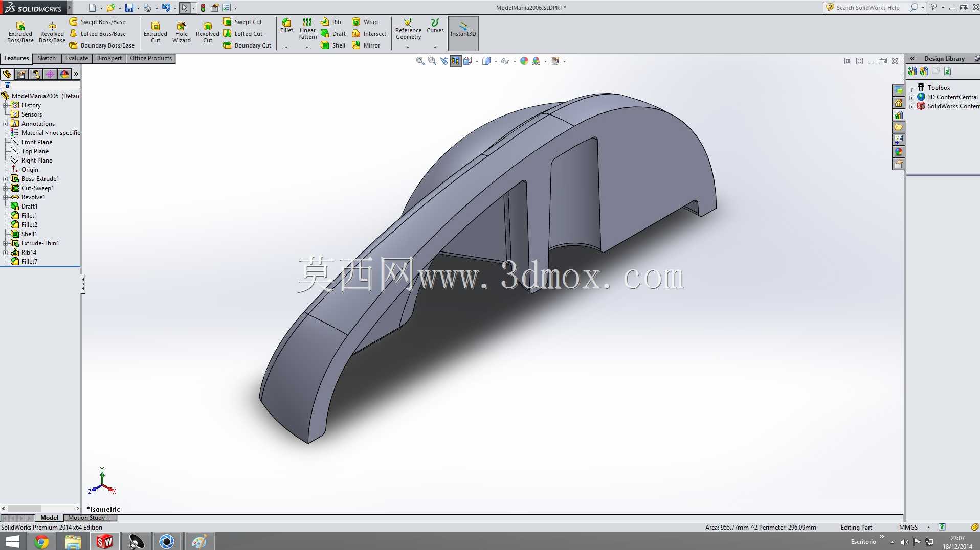
Task: Open Reference Geometry tools
Action: [x=408, y=29]
